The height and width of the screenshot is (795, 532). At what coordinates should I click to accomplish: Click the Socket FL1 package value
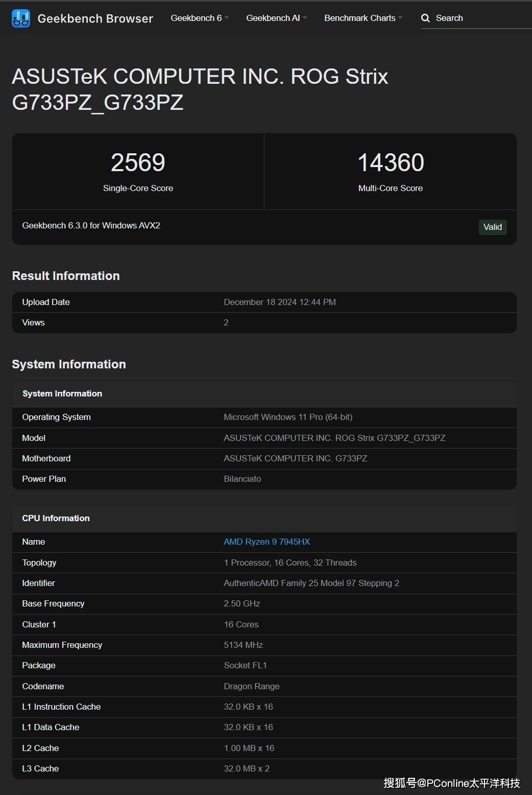tap(245, 665)
